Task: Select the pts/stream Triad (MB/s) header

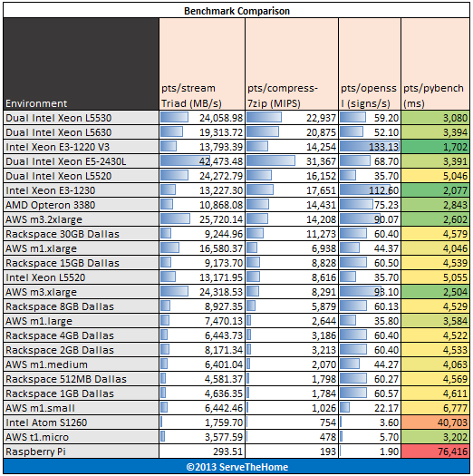Action: point(202,64)
